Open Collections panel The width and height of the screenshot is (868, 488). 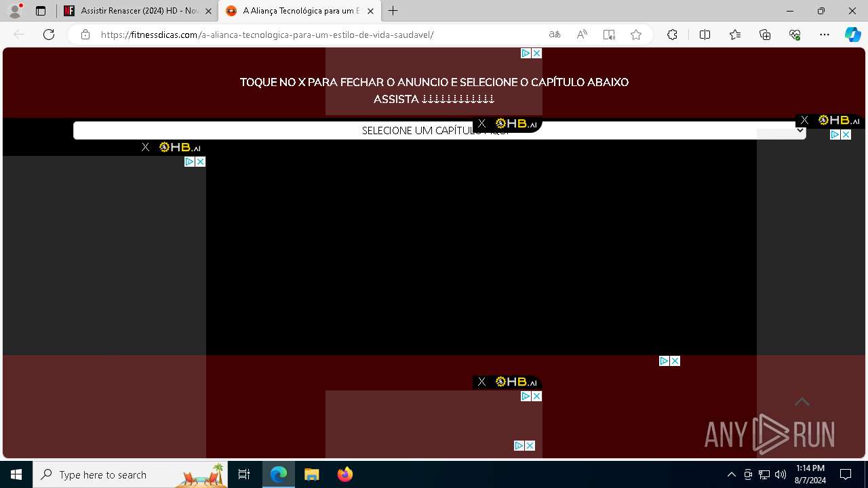(765, 35)
